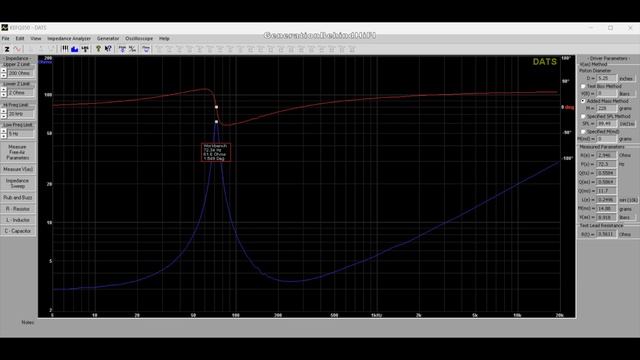Click the impedance peak marker on blue curve

pos(216,122)
